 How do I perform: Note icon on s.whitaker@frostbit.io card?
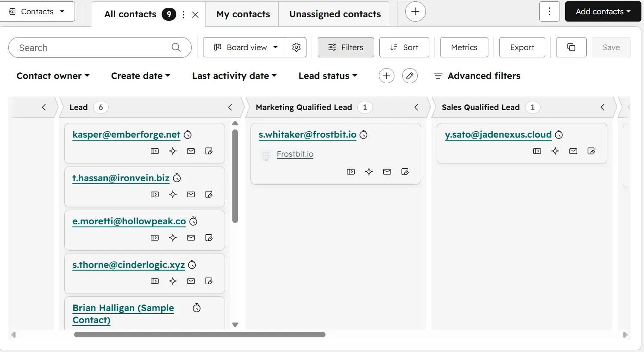[405, 172]
